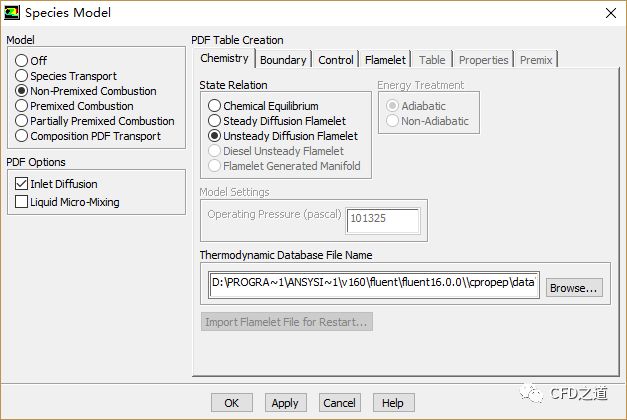627x420 pixels.
Task: Open Help for Species Model
Action: tap(392, 403)
